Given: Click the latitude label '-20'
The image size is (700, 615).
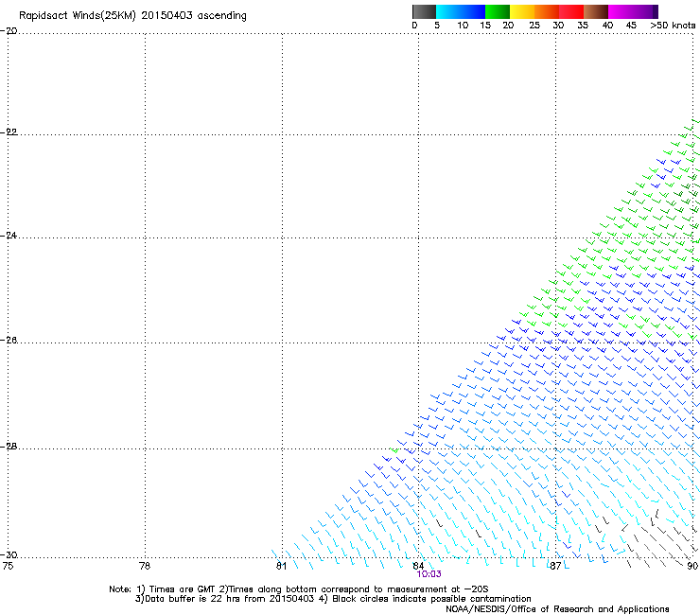Looking at the screenshot, I should point(9,31).
